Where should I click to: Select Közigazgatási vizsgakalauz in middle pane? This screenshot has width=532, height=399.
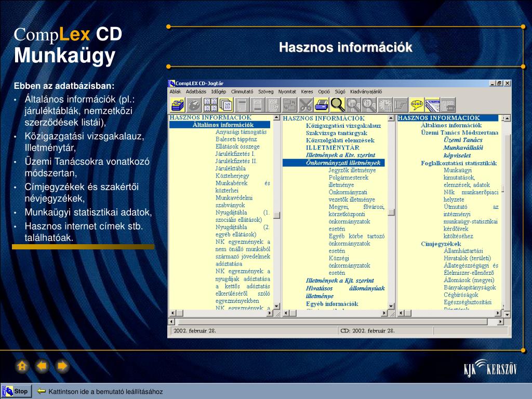pyautogui.click(x=343, y=126)
